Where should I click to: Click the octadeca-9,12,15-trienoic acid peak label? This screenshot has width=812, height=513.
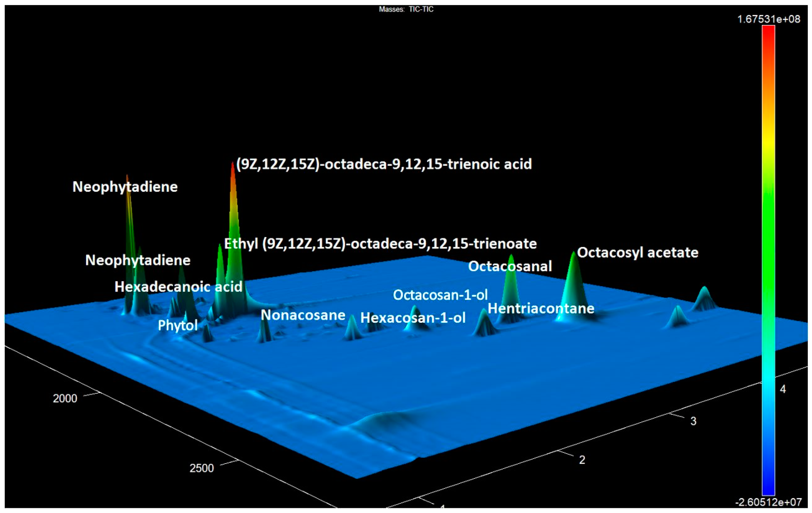[384, 165]
